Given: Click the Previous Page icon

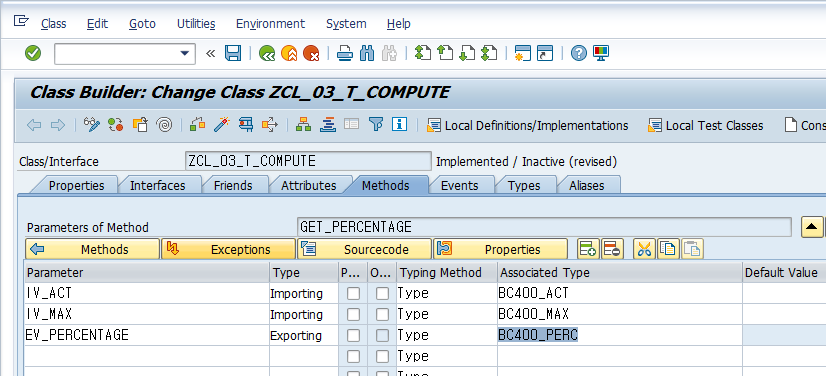Looking at the screenshot, I should 445,53.
